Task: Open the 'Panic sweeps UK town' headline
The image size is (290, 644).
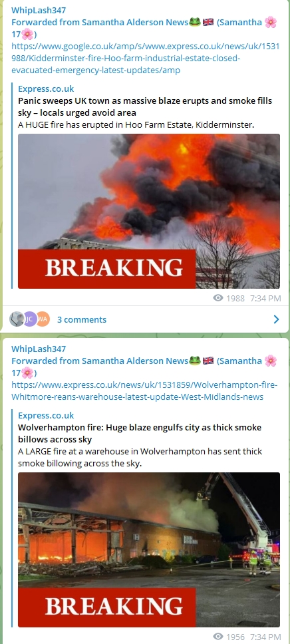Action: click(x=145, y=106)
